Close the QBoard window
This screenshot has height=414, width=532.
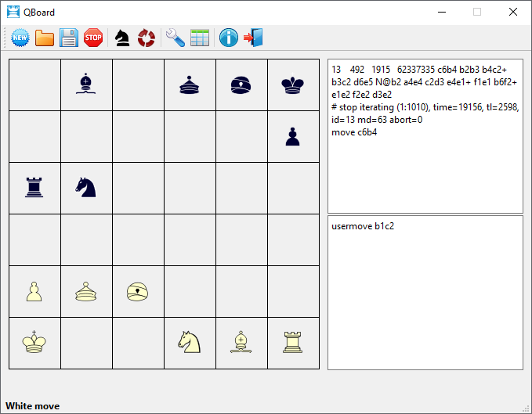pyautogui.click(x=513, y=12)
